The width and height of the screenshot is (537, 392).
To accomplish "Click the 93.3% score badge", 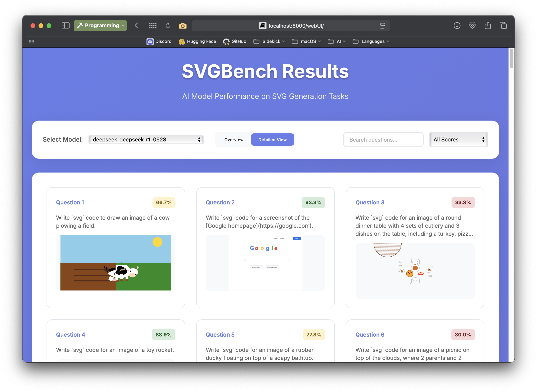I will click(313, 202).
